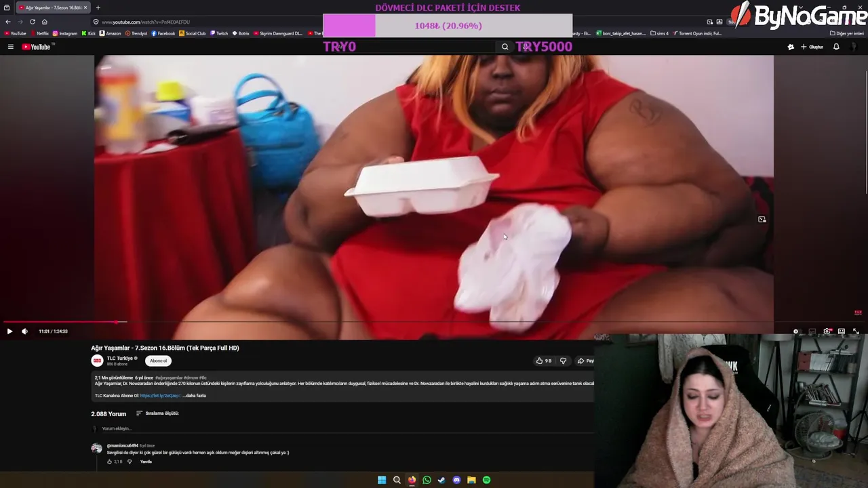The image size is (868, 488).
Task: Open the Kick bookmark
Action: [88, 33]
